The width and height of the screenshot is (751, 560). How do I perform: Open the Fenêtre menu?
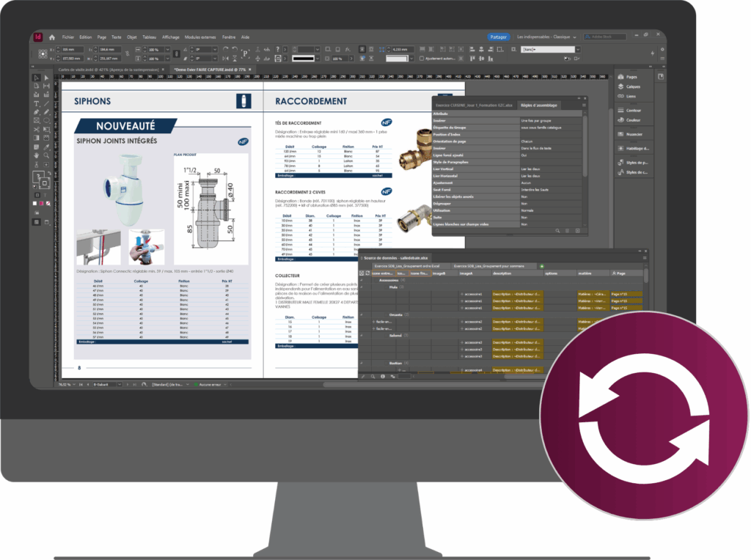229,37
